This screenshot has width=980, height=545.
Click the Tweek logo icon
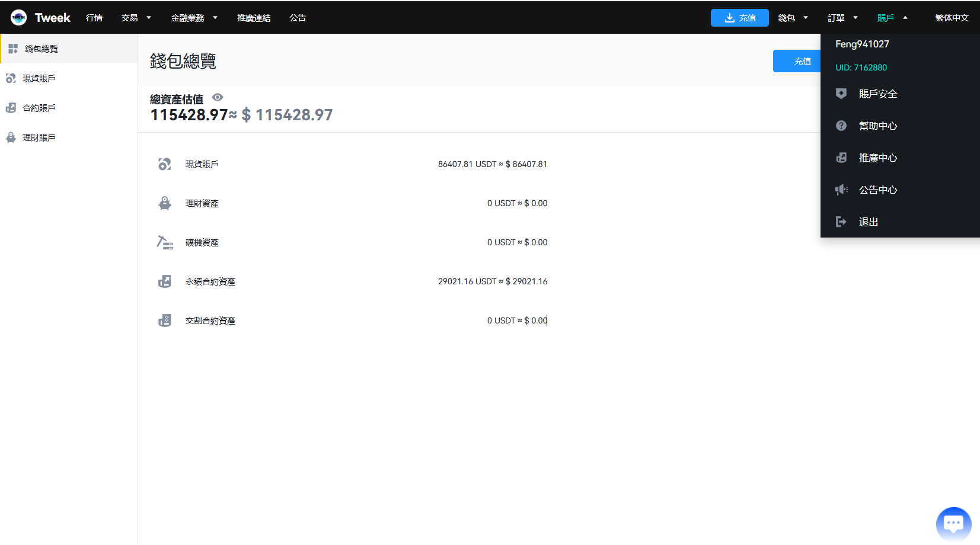coord(18,18)
